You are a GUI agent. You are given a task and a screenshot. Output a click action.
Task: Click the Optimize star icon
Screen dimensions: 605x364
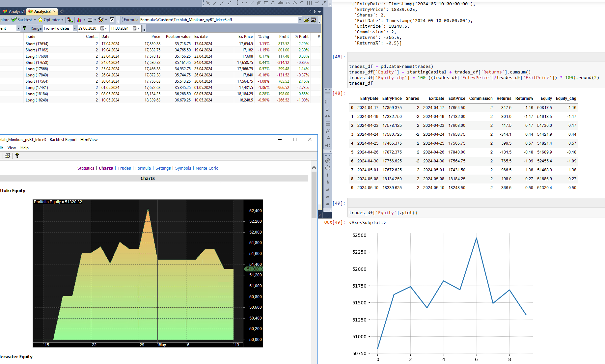click(41, 20)
